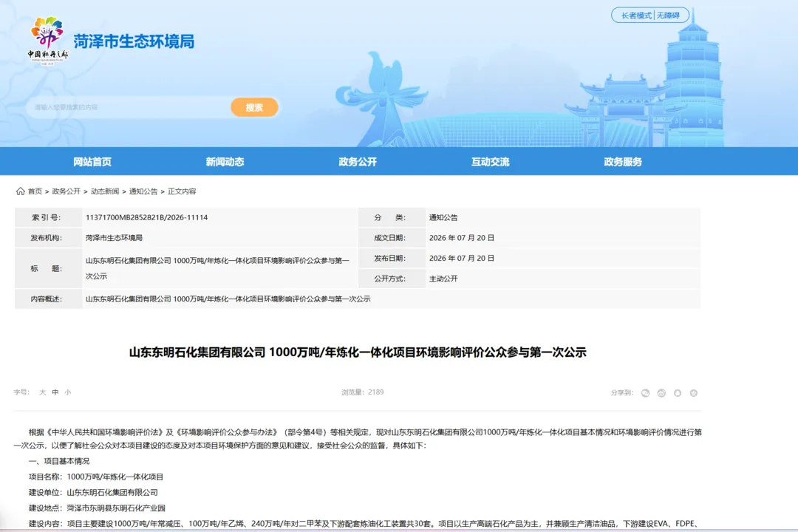Viewport: 798px width, 532px height.
Task: Click line 项目名称: 1000万吨/年炼化一体化项目
Action: tap(96, 477)
